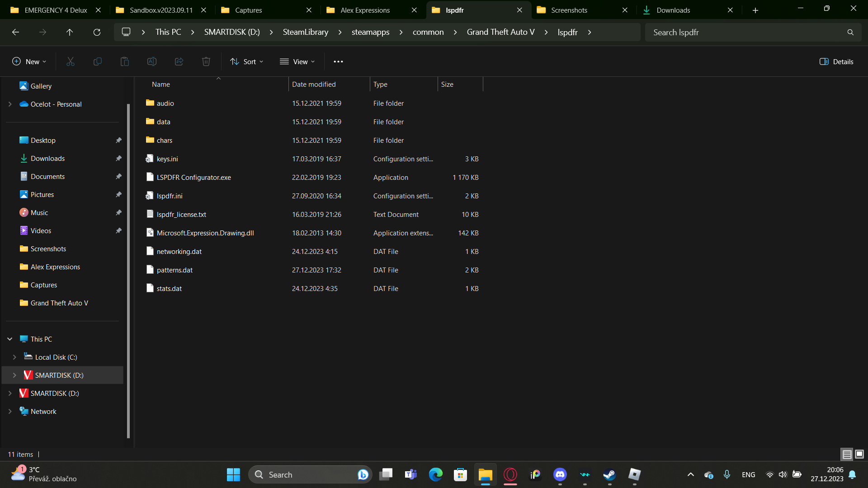Screen dimensions: 868x488
Task: Switch to details list view in status bar
Action: click(847, 454)
